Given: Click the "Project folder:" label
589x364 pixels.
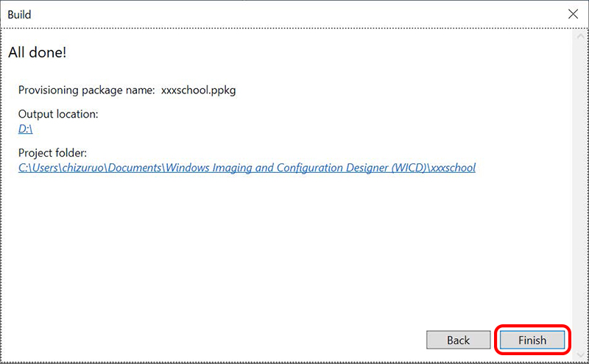Looking at the screenshot, I should (53, 153).
